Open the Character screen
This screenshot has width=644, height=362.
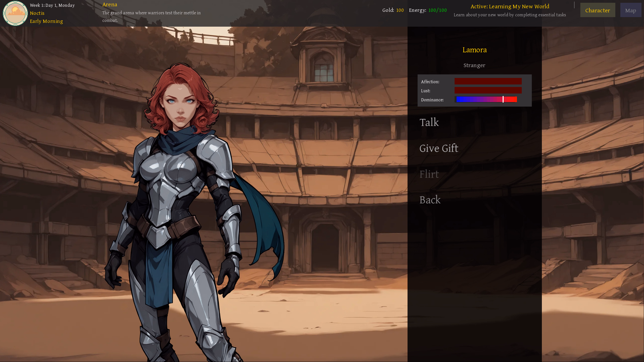(x=597, y=10)
